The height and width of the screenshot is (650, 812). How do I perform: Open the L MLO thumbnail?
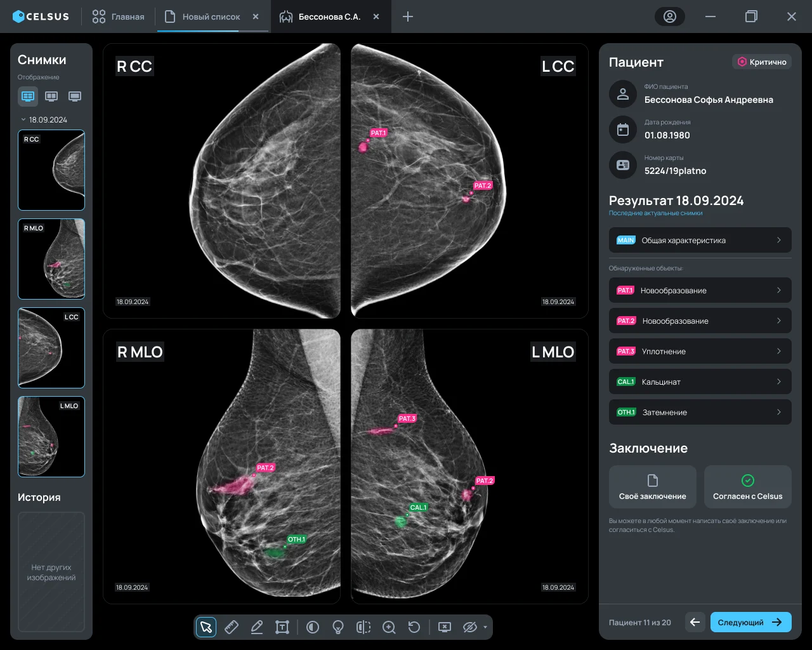click(51, 437)
